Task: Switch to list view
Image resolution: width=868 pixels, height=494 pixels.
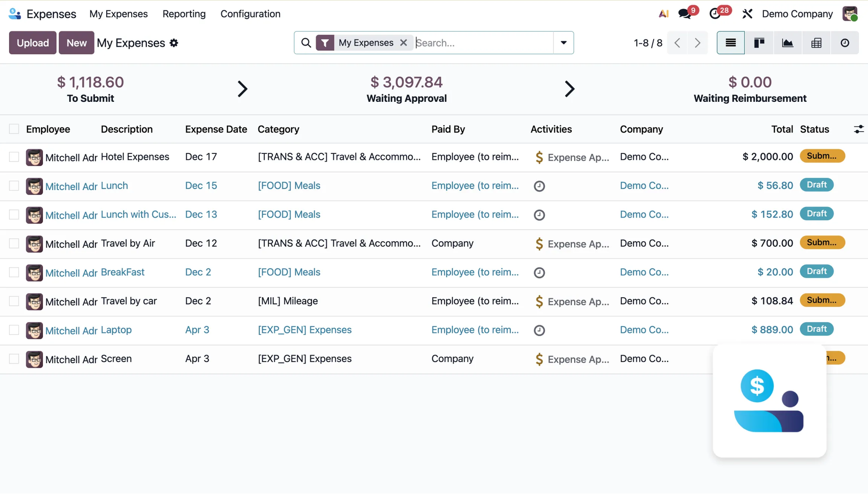Action: 731,43
